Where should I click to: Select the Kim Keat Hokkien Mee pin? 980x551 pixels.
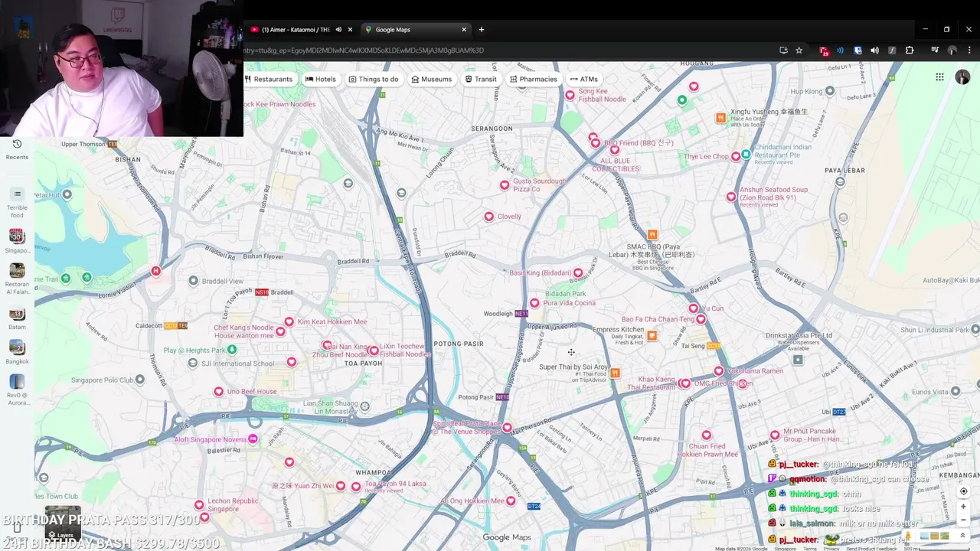click(289, 322)
